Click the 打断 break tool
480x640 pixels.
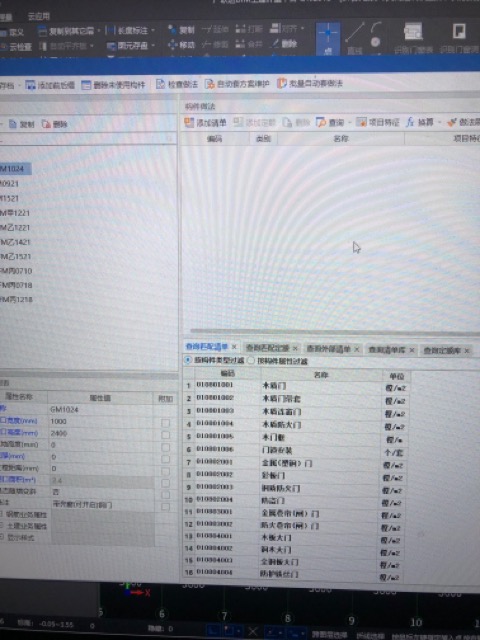click(249, 29)
